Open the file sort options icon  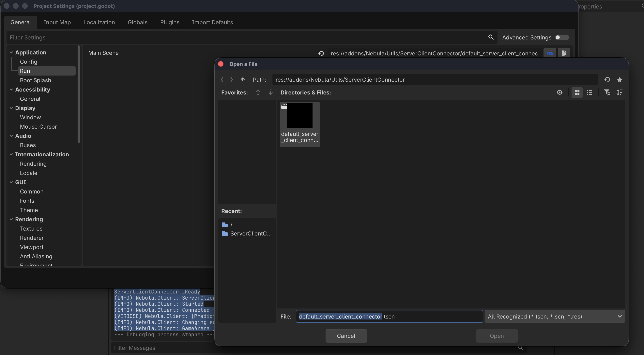coord(620,92)
